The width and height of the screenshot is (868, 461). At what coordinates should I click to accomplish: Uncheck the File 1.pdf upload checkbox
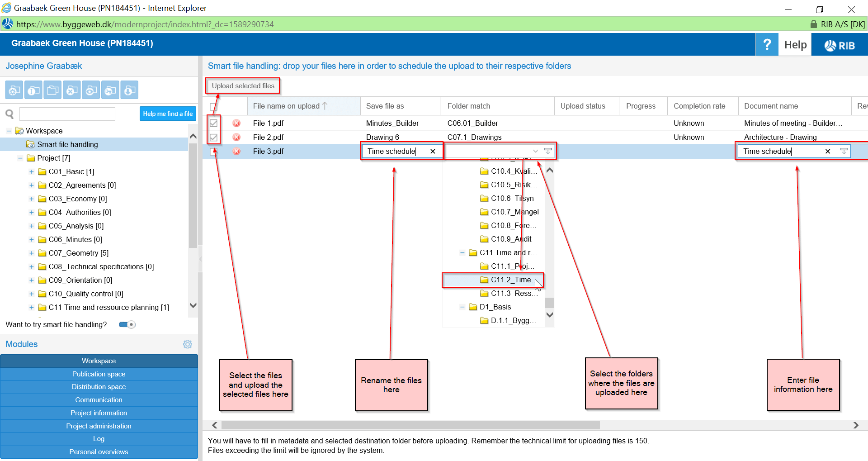(x=213, y=123)
